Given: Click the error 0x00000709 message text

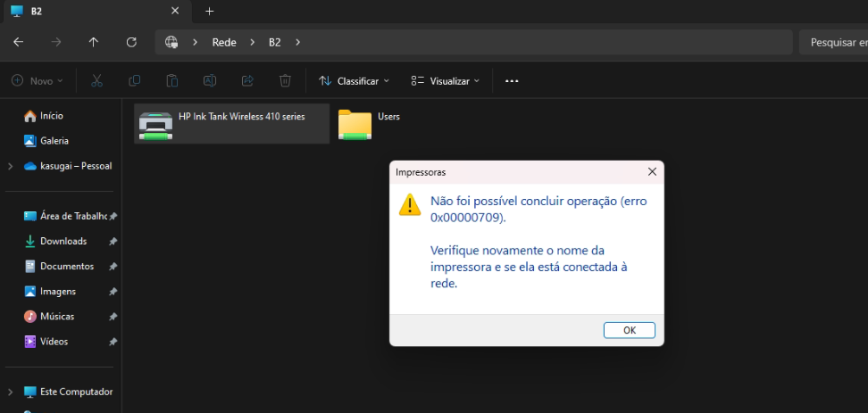Looking at the screenshot, I should tap(538, 209).
